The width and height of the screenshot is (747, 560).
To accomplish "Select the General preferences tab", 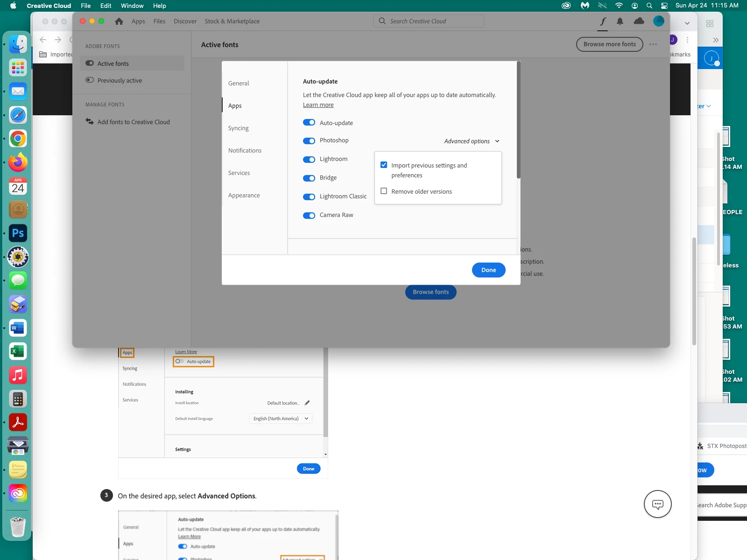I will 239,83.
